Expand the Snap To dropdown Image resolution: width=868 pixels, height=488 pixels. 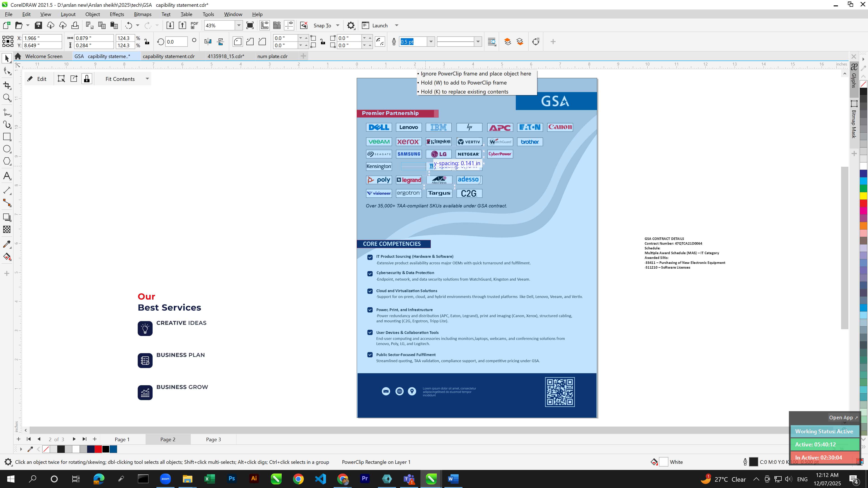338,25
